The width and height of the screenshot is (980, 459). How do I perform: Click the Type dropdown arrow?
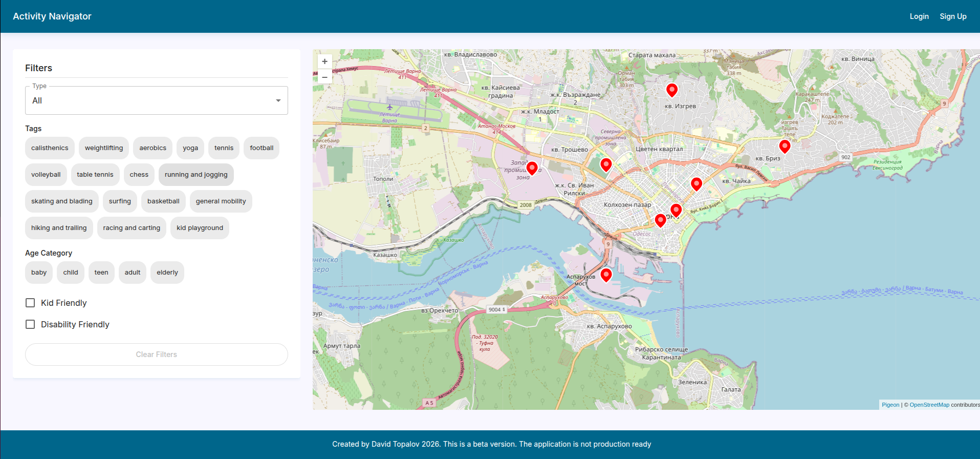coord(278,100)
